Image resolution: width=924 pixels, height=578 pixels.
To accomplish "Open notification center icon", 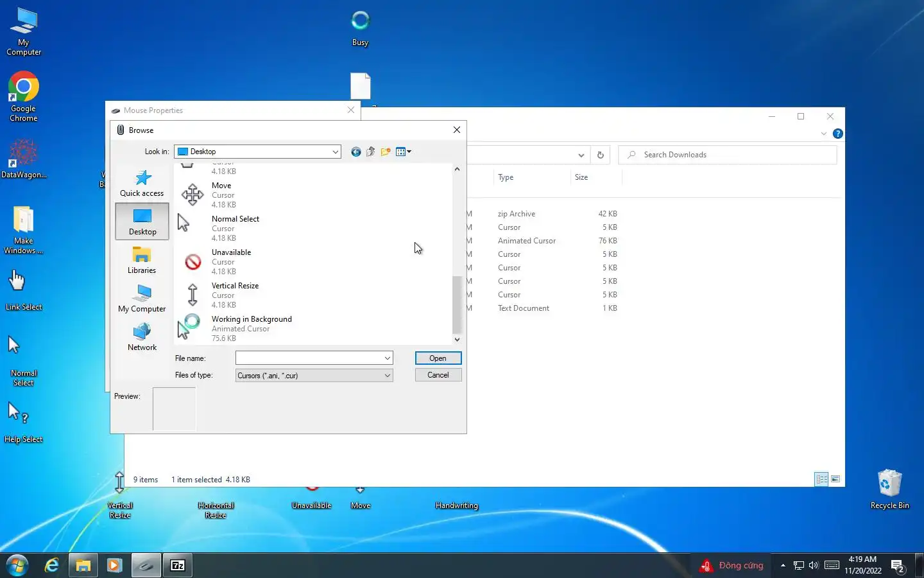I will (898, 566).
